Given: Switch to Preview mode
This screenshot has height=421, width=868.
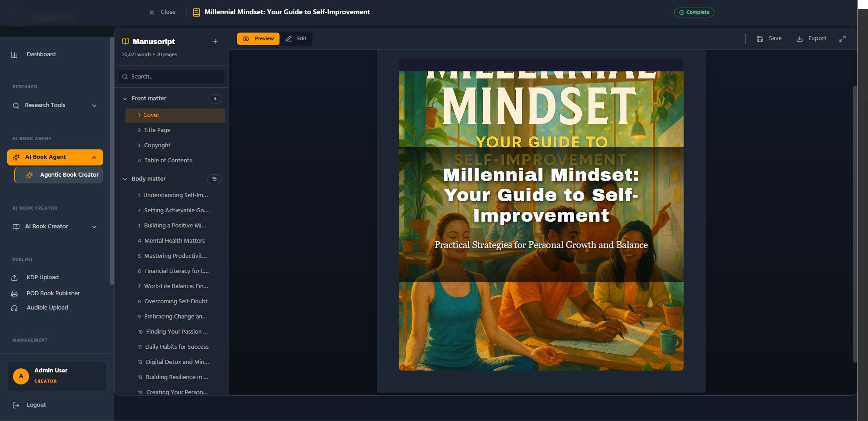Looking at the screenshot, I should 258,39.
